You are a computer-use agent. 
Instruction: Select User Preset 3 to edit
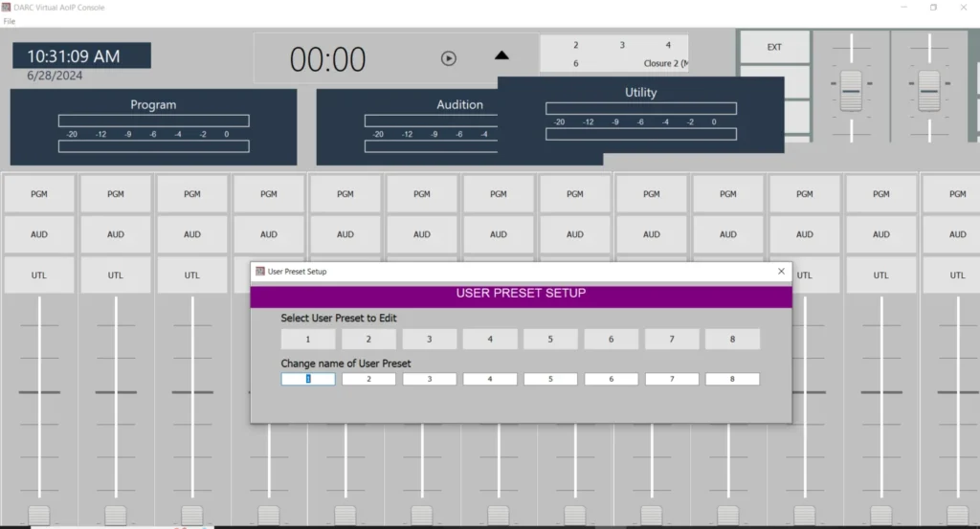pyautogui.click(x=429, y=340)
